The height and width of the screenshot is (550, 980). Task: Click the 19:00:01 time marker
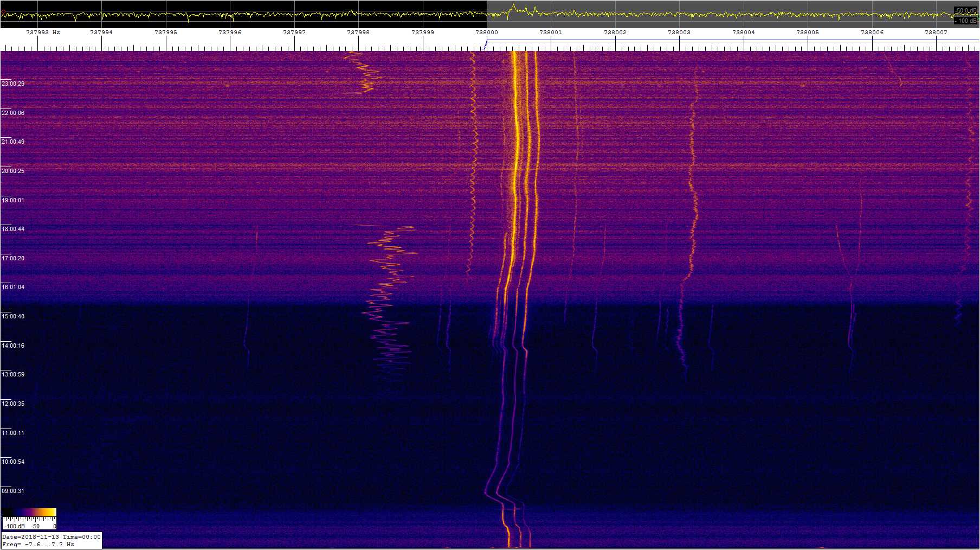[13, 200]
